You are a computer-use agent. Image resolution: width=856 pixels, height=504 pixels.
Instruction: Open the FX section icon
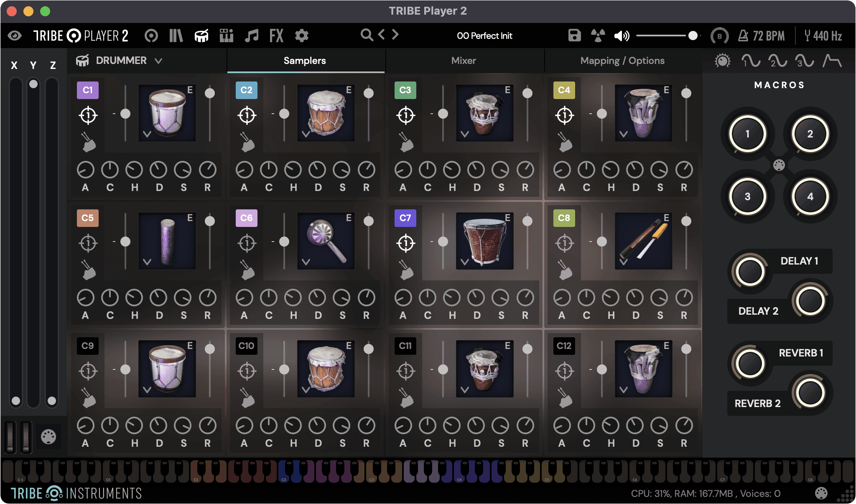276,36
